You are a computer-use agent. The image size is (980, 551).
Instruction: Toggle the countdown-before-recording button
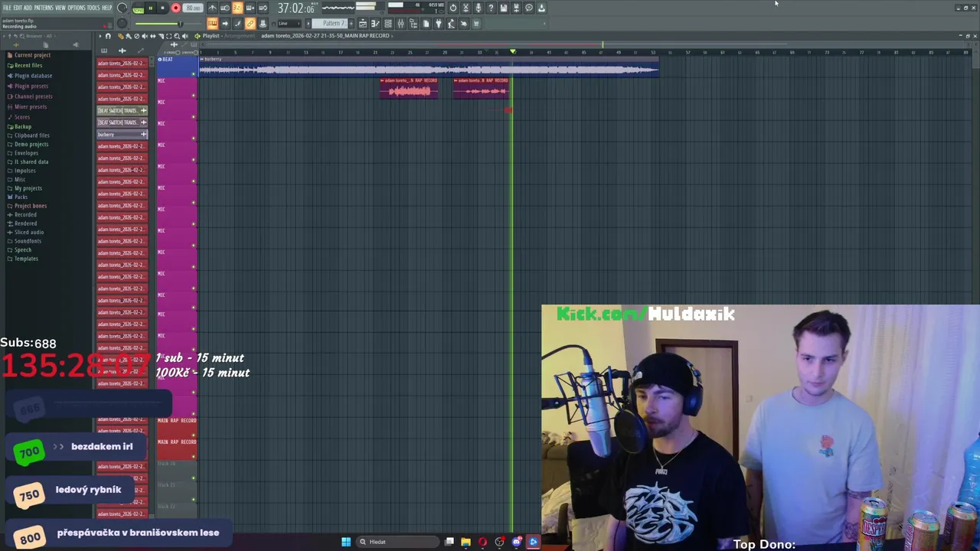(x=237, y=8)
